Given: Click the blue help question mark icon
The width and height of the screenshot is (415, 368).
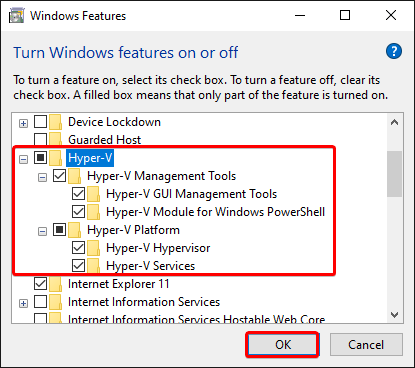Looking at the screenshot, I should [x=394, y=51].
